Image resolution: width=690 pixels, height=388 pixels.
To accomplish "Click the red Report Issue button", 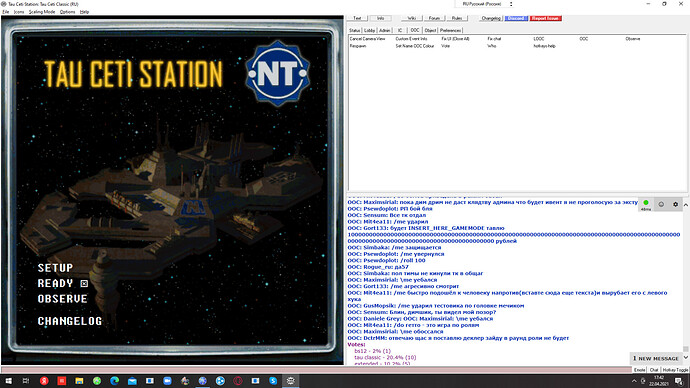I will click(x=545, y=18).
